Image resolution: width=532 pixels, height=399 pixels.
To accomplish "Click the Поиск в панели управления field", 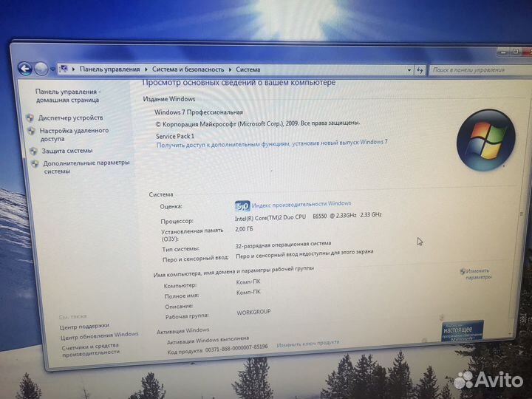I will 473,70.
